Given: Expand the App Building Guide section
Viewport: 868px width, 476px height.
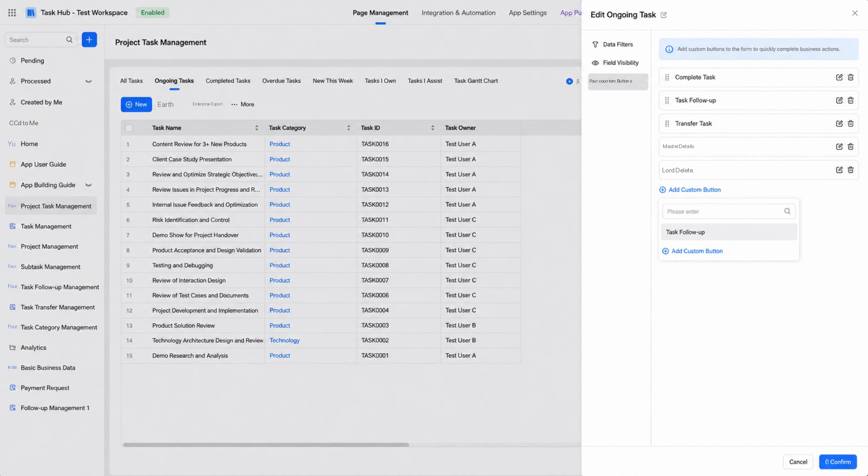Looking at the screenshot, I should [88, 185].
